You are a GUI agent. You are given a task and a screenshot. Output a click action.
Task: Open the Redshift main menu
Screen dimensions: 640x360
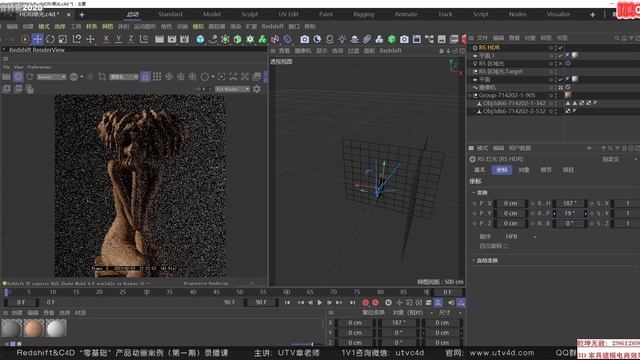(272, 27)
